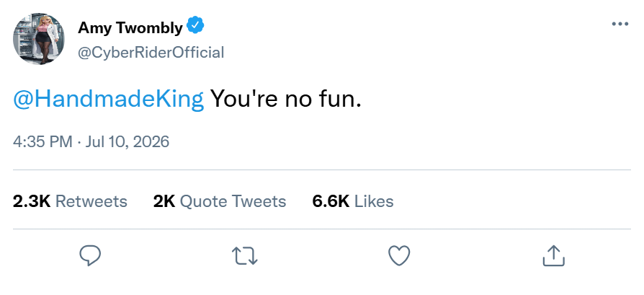The height and width of the screenshot is (295, 644).
Task: Open Amy Twombly's profile picture
Action: pos(39,39)
